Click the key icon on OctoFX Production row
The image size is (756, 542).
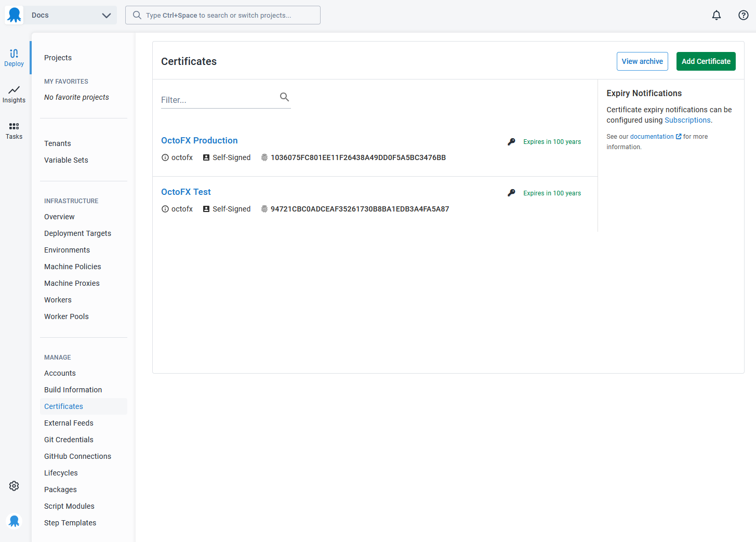click(x=511, y=142)
